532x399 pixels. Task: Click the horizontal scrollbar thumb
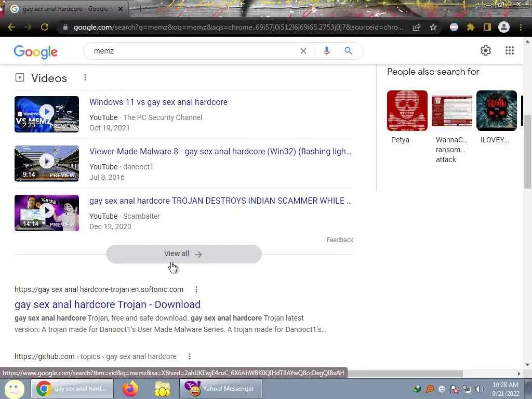tap(405, 374)
